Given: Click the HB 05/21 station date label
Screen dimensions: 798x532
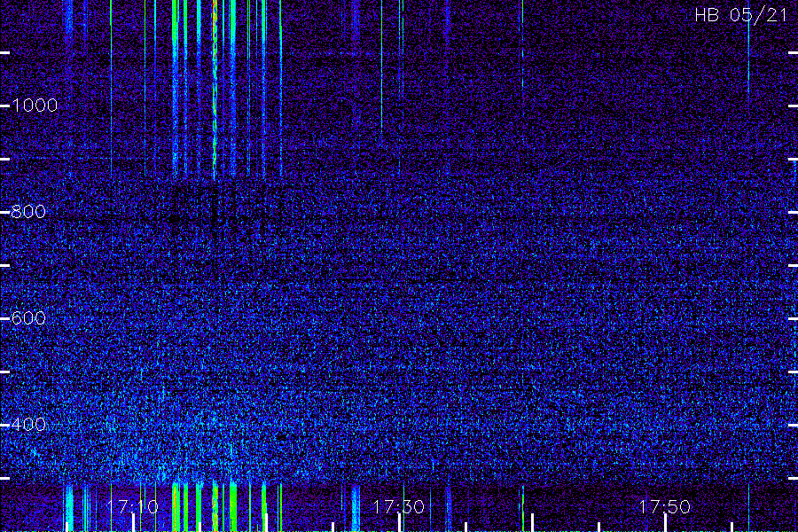Looking at the screenshot, I should (x=741, y=15).
